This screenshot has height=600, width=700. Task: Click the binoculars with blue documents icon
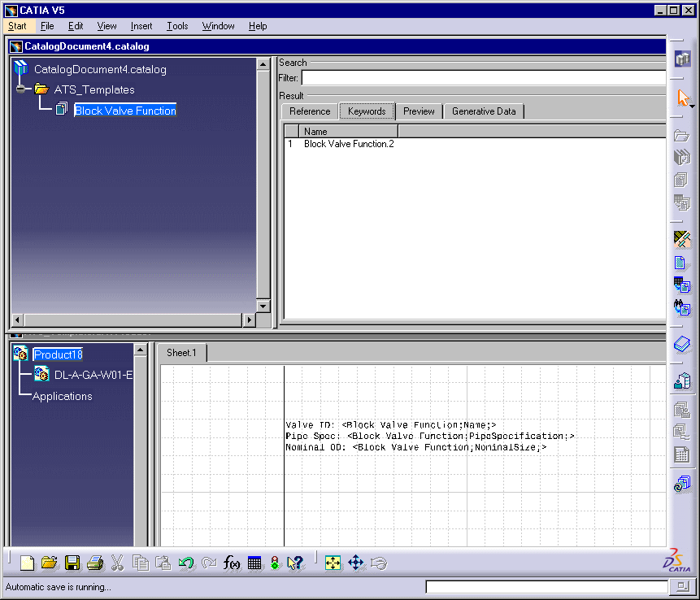(681, 307)
